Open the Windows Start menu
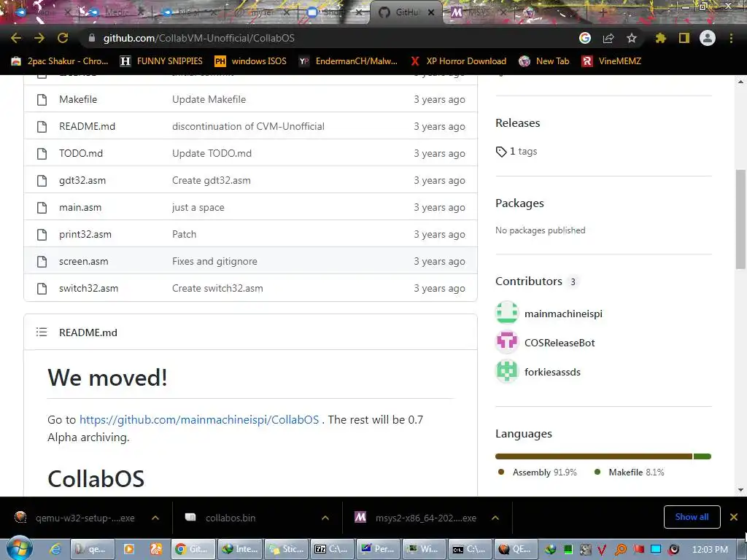 tap(20, 549)
